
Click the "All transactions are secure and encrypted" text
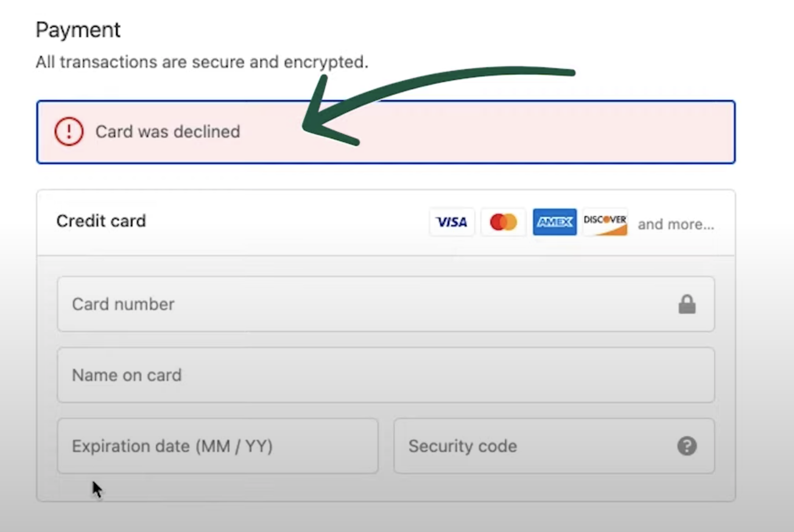202,61
